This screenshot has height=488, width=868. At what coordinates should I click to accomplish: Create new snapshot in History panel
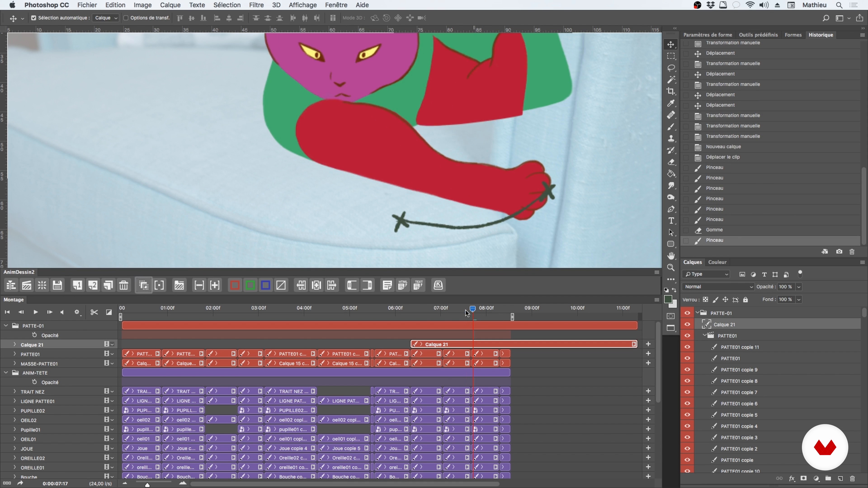click(839, 252)
